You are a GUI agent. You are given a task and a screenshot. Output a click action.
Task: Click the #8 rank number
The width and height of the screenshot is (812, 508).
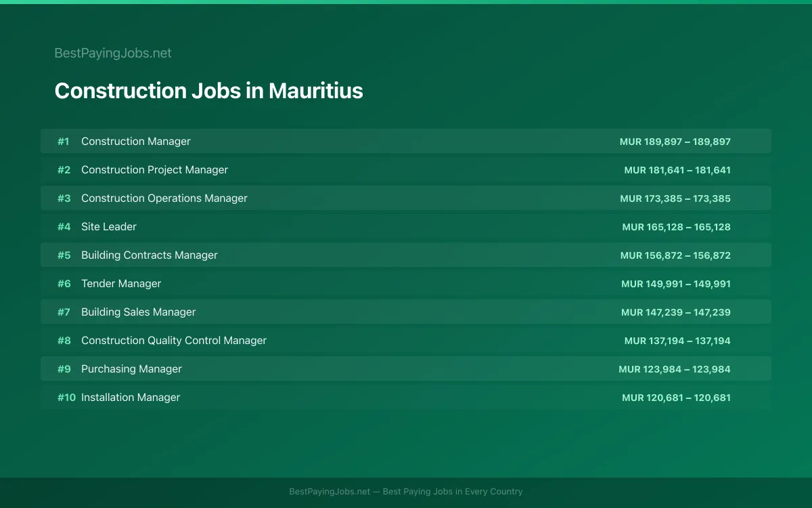(64, 341)
